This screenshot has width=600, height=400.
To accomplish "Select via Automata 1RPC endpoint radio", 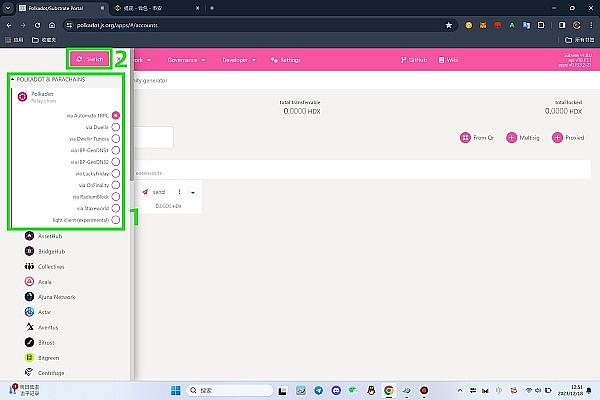I will [x=116, y=115].
